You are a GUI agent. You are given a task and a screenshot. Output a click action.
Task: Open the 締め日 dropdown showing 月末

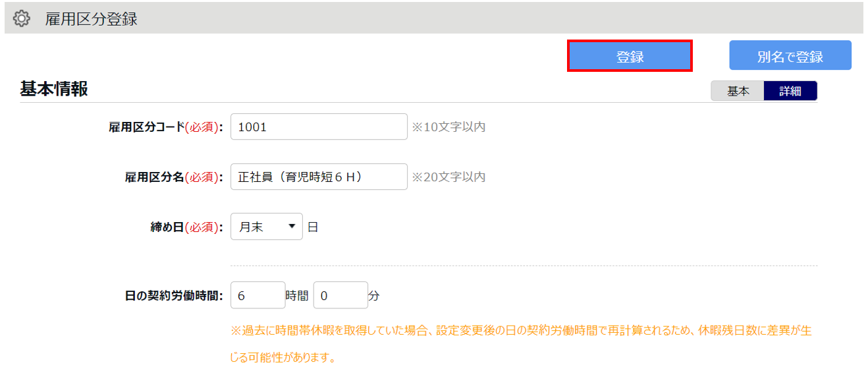coord(267,227)
